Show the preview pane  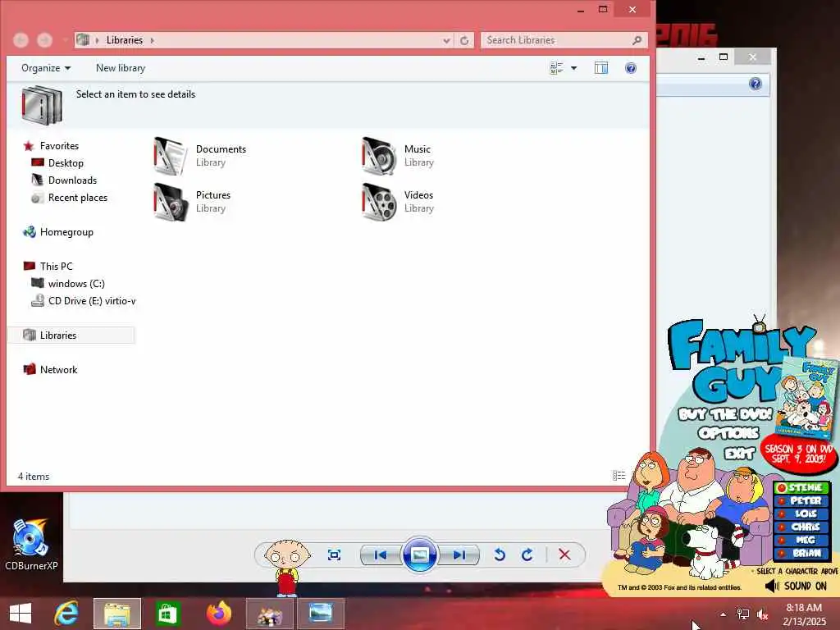click(601, 68)
